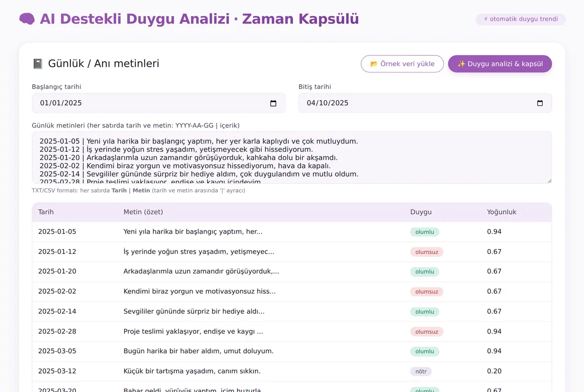The image size is (584, 392).
Task: Click the Günlük metinleri format label
Action: click(x=136, y=125)
